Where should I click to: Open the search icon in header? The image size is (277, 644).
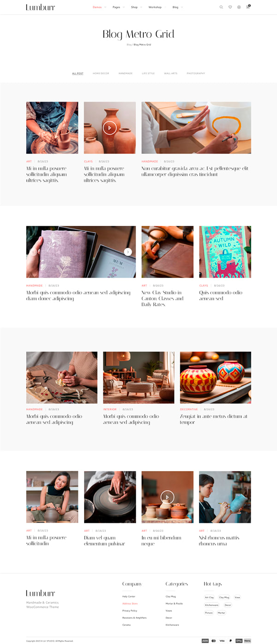(x=221, y=7)
